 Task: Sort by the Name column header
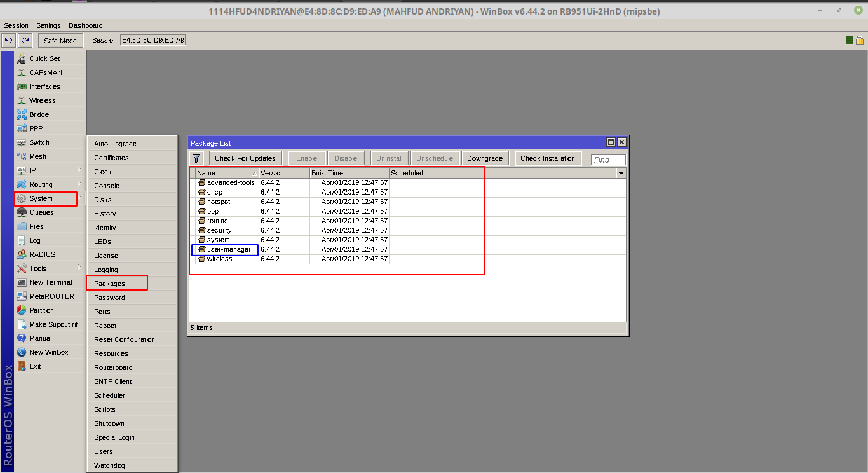click(227, 173)
